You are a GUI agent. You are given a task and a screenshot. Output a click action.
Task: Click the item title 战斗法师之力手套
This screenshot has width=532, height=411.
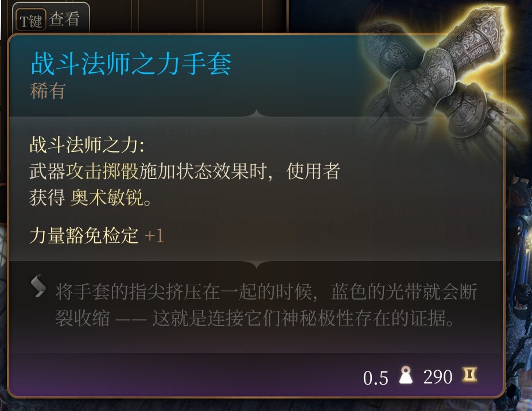click(131, 64)
